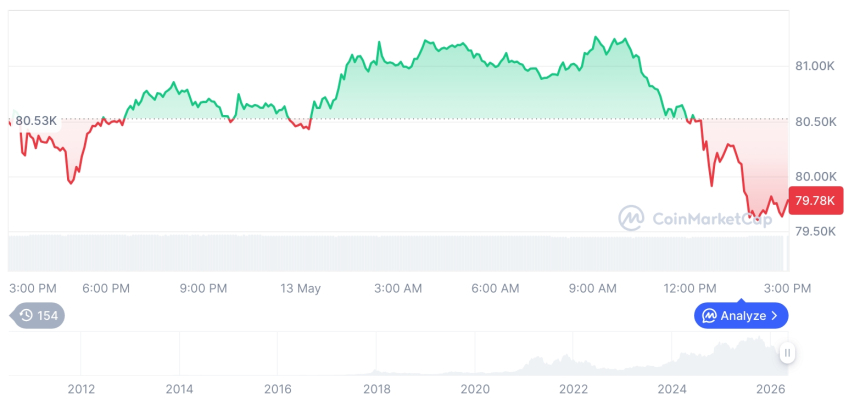Grab the range slider pause handle
The height and width of the screenshot is (401, 860).
[x=787, y=353]
